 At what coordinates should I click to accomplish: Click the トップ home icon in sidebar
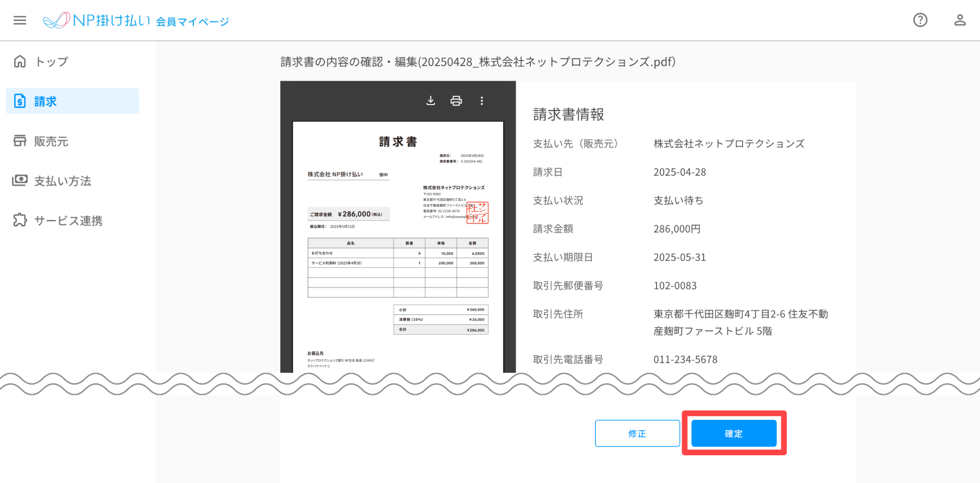pyautogui.click(x=20, y=62)
